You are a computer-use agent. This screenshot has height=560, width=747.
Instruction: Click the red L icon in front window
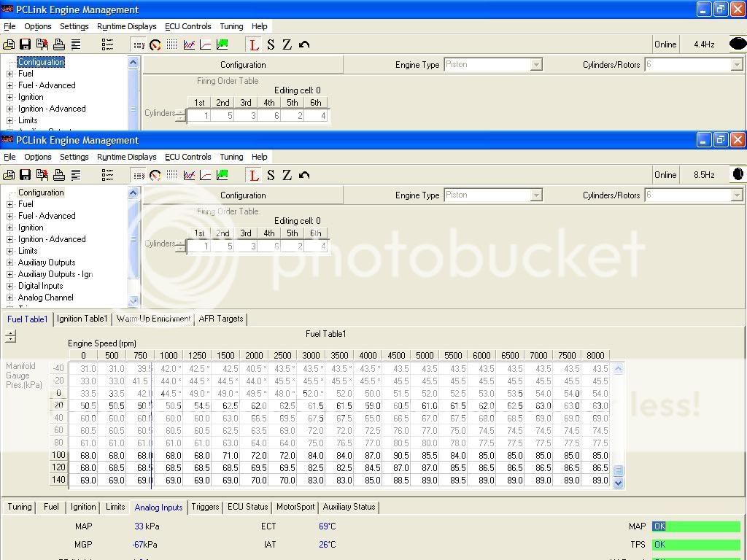click(x=254, y=175)
